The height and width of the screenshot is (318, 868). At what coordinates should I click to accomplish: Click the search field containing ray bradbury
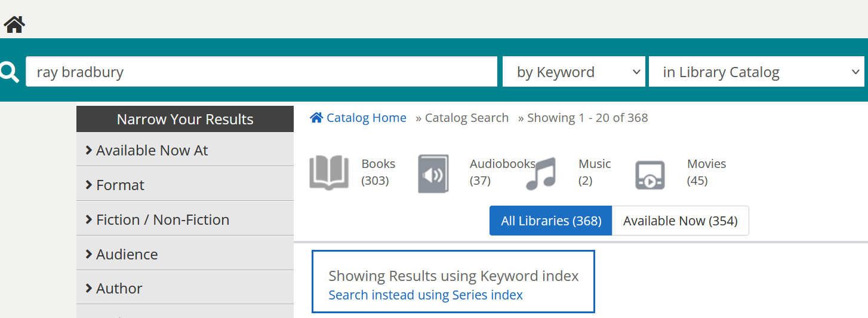261,72
